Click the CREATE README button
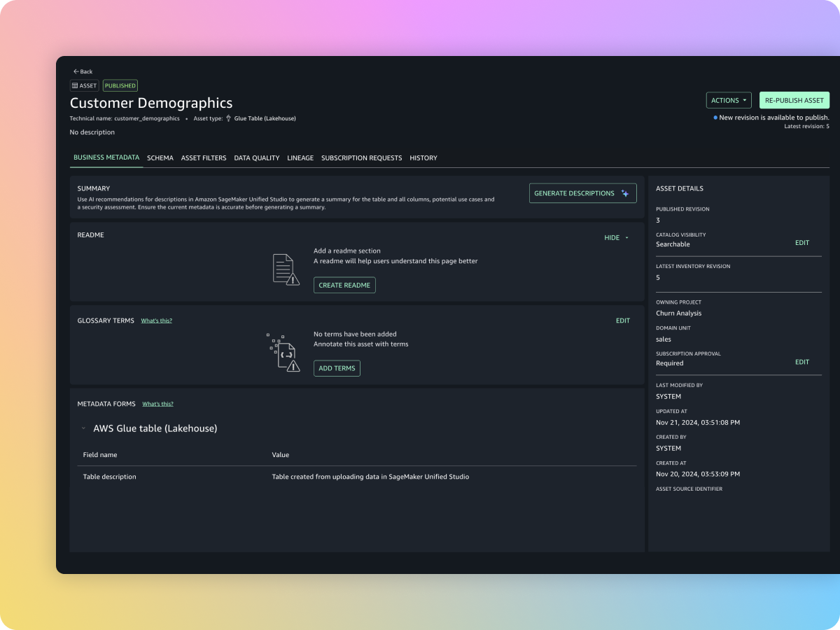The image size is (840, 630). click(x=344, y=285)
